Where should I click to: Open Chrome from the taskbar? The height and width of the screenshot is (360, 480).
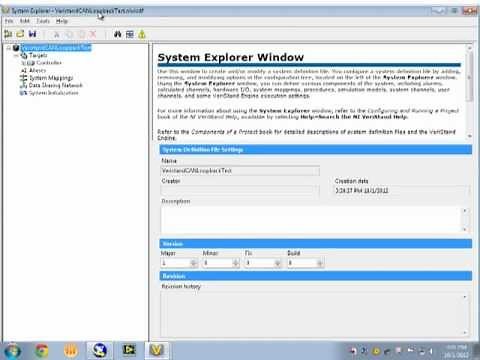42,351
